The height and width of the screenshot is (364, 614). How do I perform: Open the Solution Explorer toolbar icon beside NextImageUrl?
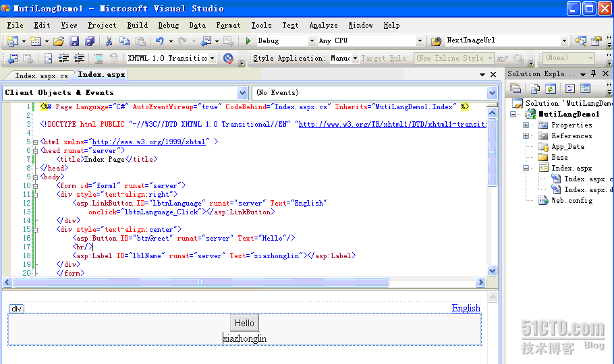tap(581, 40)
